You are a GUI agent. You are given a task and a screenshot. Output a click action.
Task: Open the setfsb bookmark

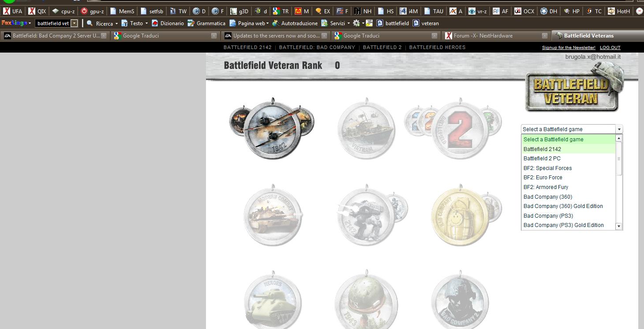(x=151, y=11)
